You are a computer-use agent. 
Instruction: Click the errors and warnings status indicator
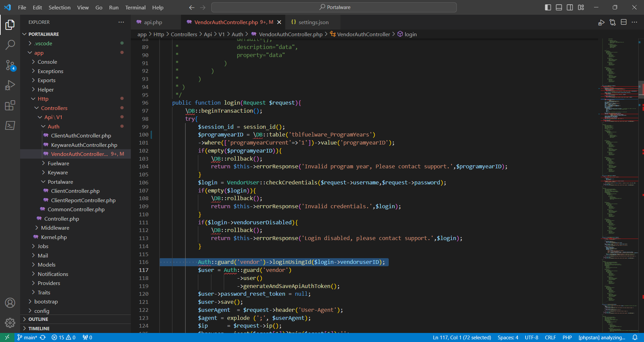click(63, 338)
